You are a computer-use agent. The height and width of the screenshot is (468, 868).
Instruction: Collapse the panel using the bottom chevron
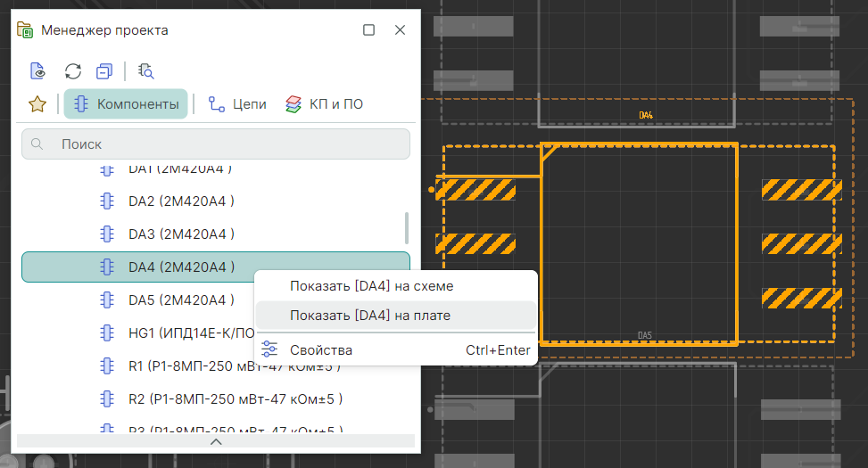tap(215, 441)
